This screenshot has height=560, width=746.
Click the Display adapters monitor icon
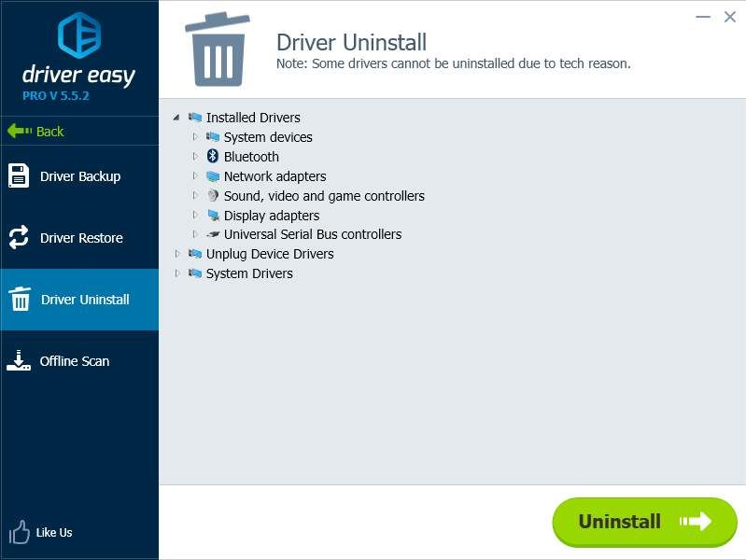tap(213, 215)
